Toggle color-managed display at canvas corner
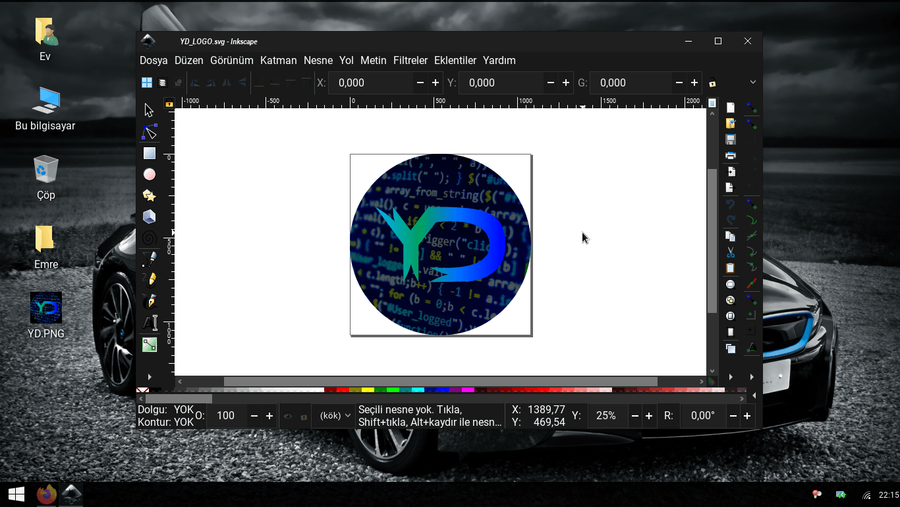This screenshot has width=900, height=507. [x=712, y=381]
